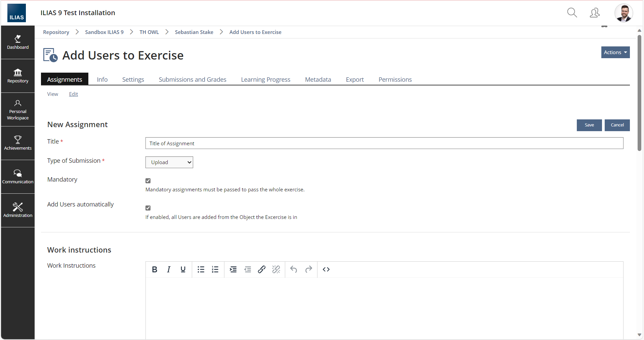
Task: Click the undo arrow in the editor
Action: click(294, 269)
